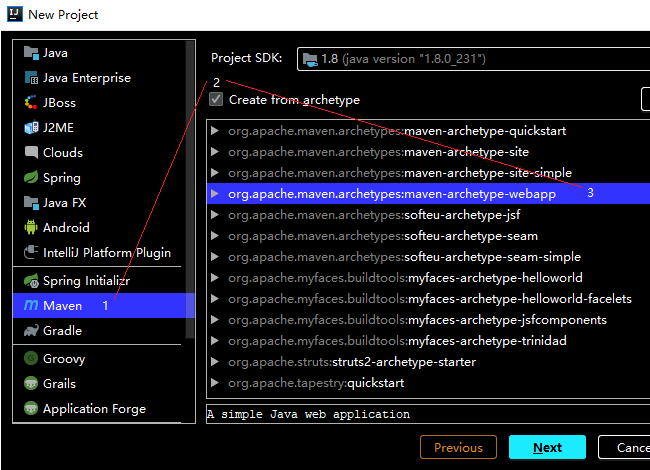The height and width of the screenshot is (470, 650).
Task: Select Clouds project type label
Action: tap(63, 153)
